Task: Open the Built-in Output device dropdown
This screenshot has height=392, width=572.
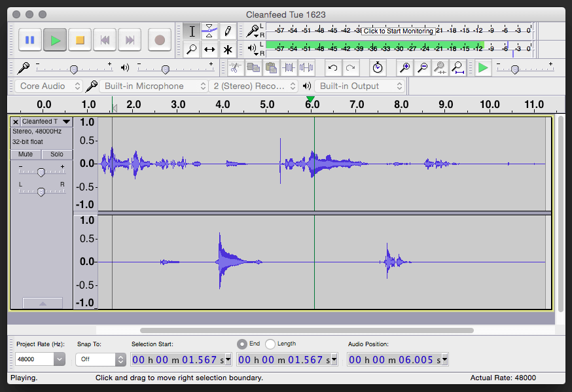Action: (360, 86)
